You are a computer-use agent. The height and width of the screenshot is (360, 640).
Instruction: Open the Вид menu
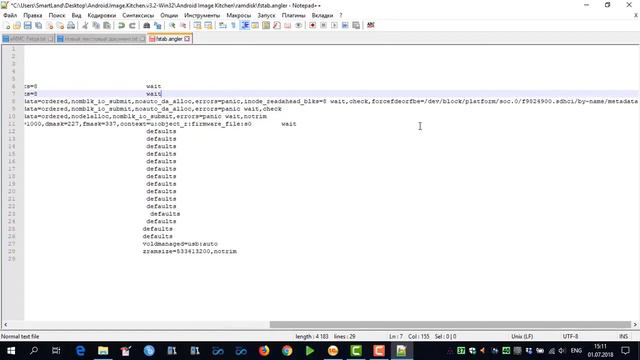point(76,15)
